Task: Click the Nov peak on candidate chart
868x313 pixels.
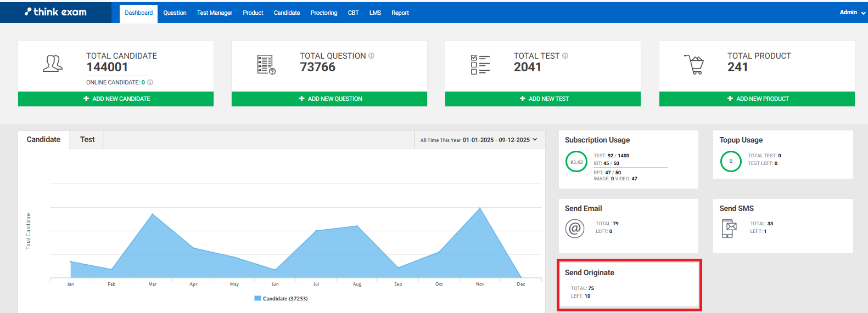Action: pyautogui.click(x=480, y=208)
